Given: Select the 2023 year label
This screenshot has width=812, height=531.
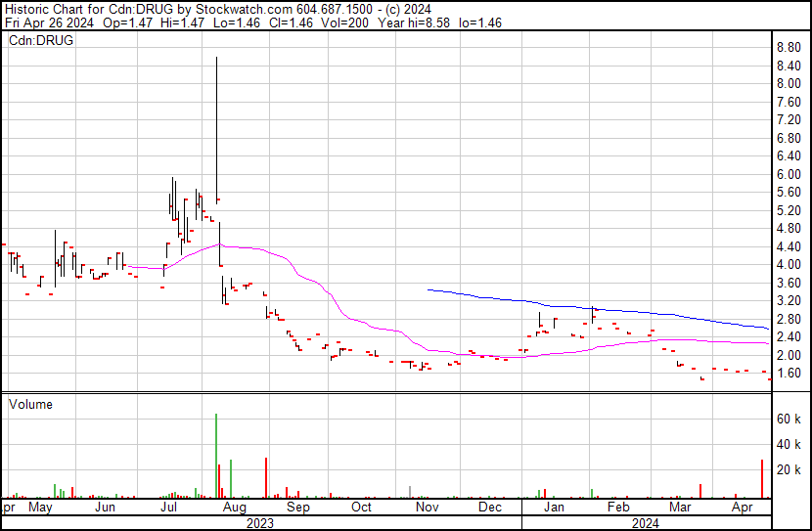Looking at the screenshot, I should (x=259, y=523).
